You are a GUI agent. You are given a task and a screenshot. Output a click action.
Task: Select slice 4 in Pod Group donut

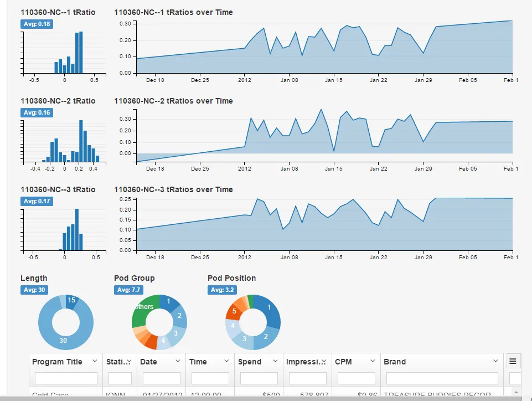click(x=163, y=341)
